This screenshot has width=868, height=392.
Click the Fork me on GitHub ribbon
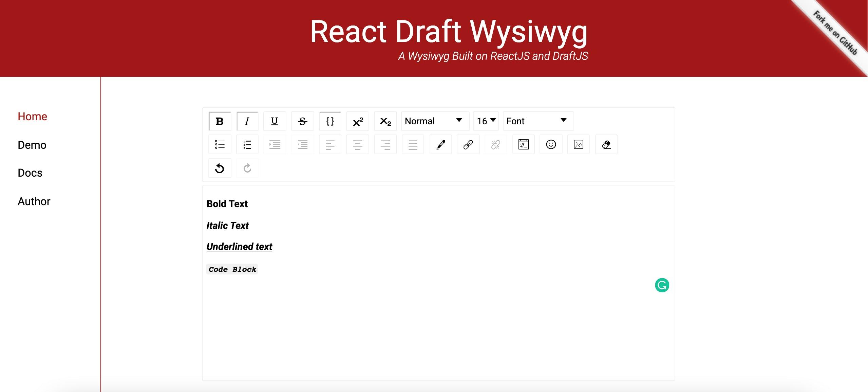point(835,33)
